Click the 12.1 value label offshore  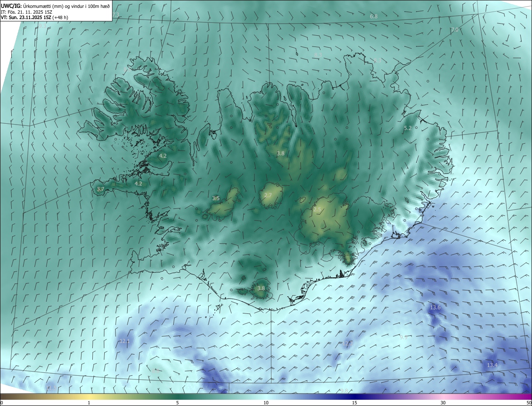tap(125, 341)
